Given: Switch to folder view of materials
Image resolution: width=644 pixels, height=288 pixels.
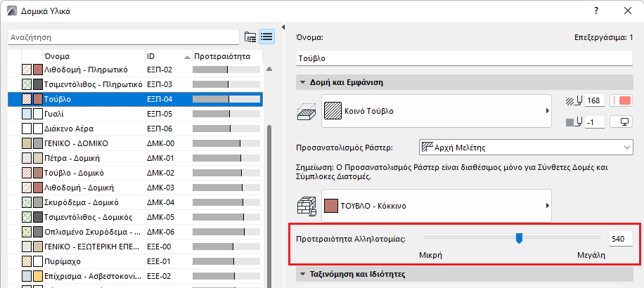Looking at the screenshot, I should [x=250, y=37].
